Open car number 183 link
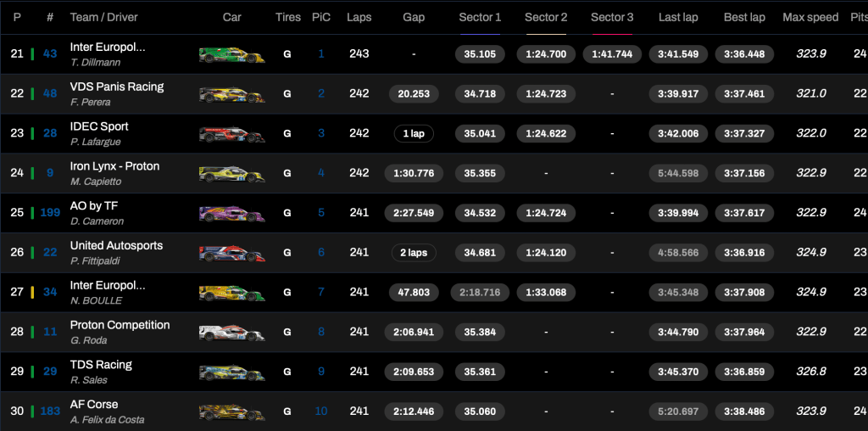 (x=50, y=411)
